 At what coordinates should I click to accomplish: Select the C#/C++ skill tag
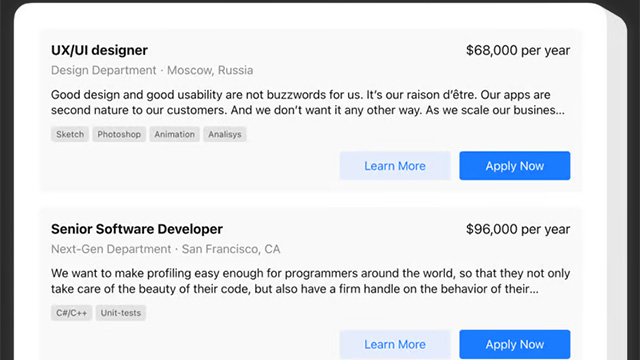(x=71, y=313)
